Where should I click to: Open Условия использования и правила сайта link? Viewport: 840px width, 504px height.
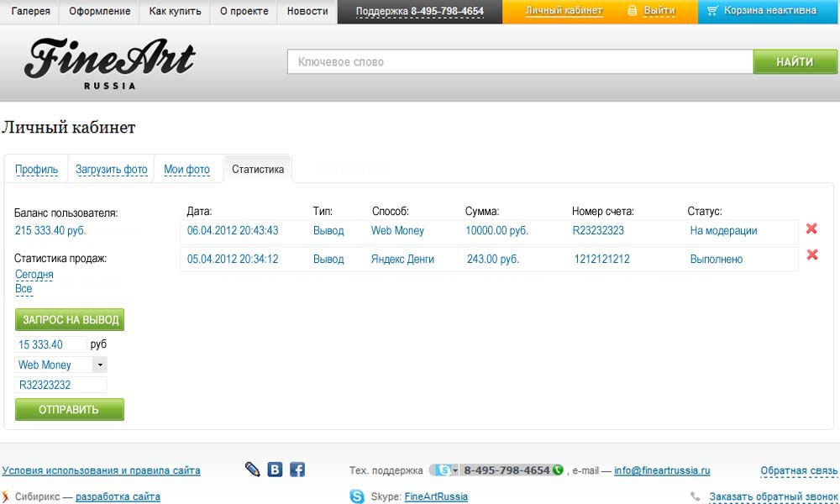(x=102, y=470)
